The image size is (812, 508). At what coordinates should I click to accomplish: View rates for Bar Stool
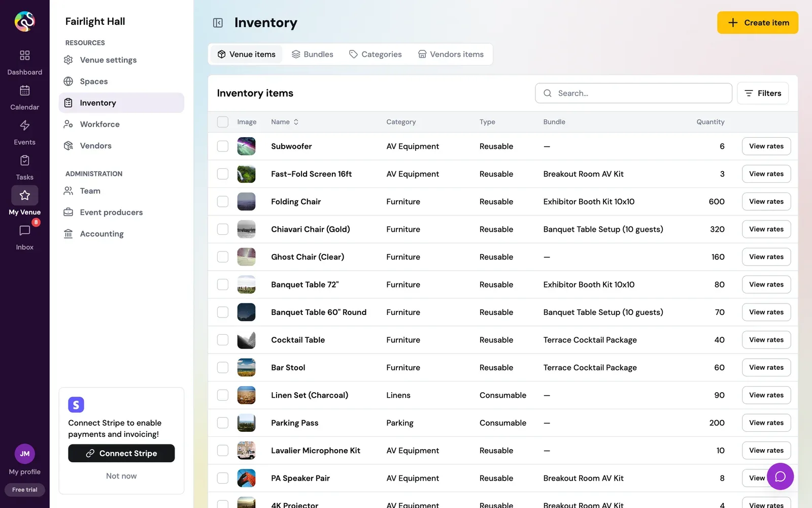pos(766,368)
